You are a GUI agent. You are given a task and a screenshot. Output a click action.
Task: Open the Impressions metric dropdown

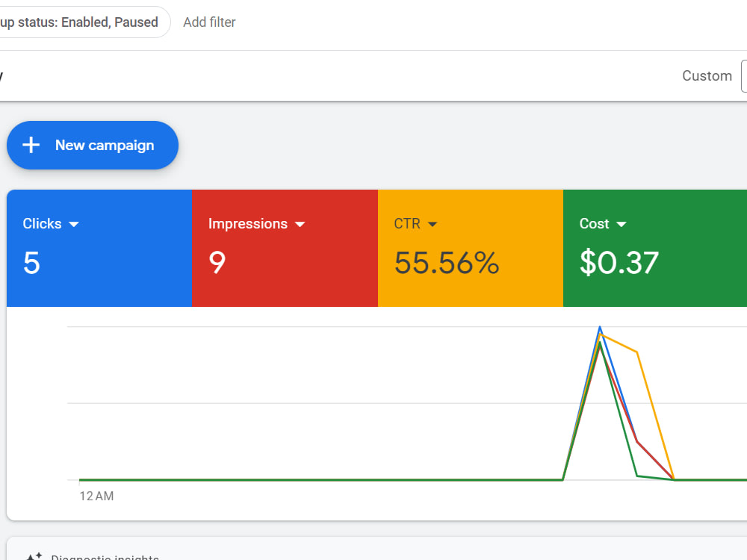click(256, 224)
